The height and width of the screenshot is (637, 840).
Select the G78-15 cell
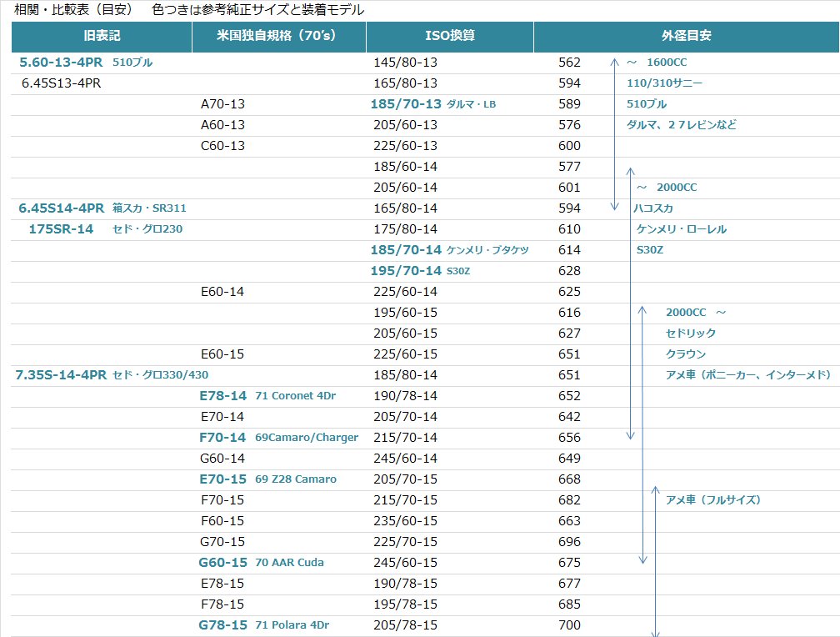(x=222, y=625)
